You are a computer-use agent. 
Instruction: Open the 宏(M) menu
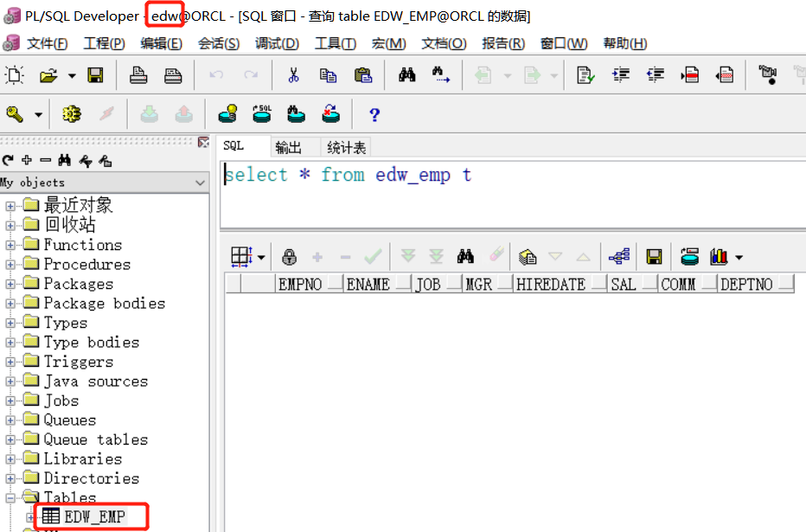(388, 44)
